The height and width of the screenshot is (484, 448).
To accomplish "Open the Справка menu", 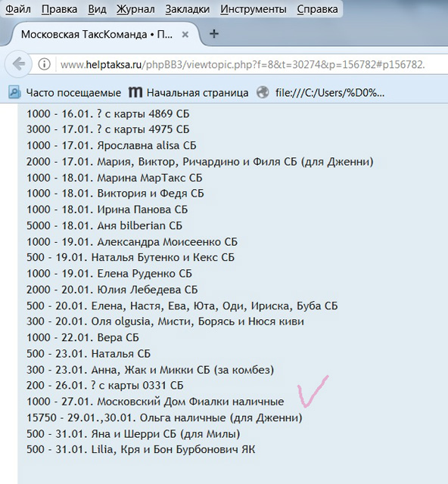I will pyautogui.click(x=317, y=9).
